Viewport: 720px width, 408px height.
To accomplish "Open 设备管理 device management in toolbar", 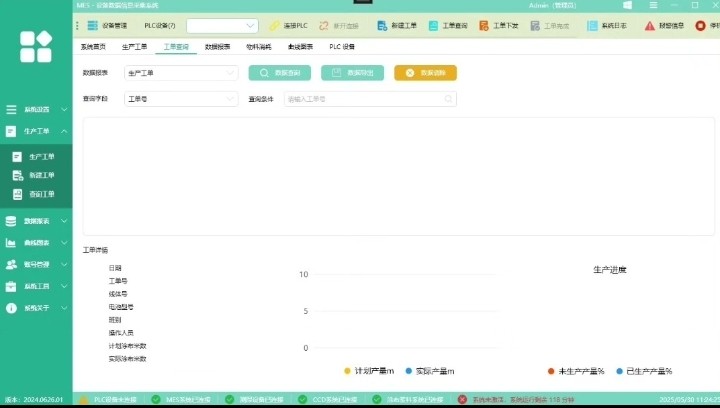I will coord(107,26).
